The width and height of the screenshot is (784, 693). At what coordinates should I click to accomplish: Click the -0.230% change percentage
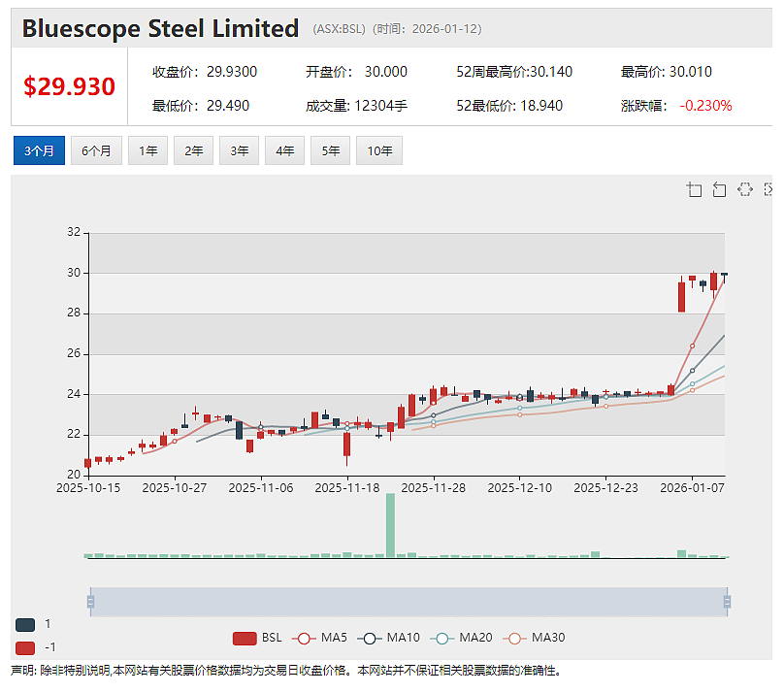(705, 106)
